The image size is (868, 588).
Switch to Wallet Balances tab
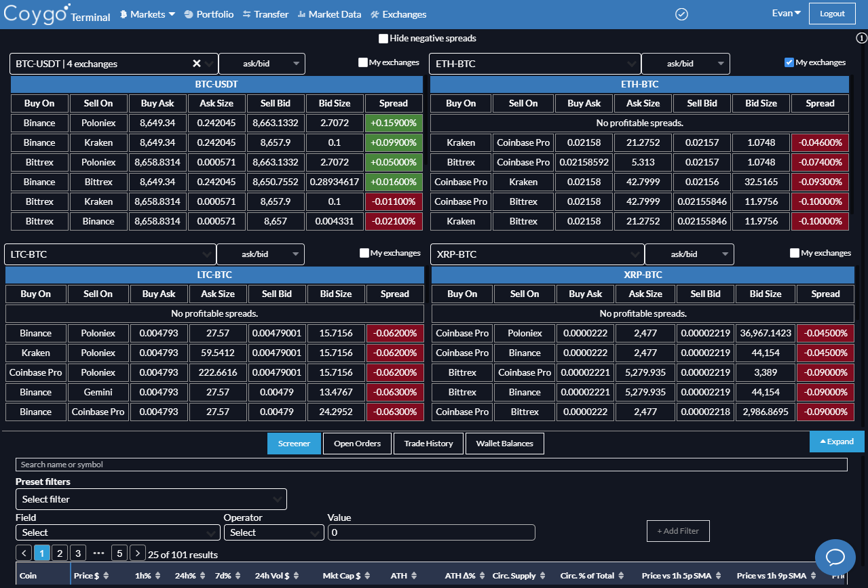point(505,444)
